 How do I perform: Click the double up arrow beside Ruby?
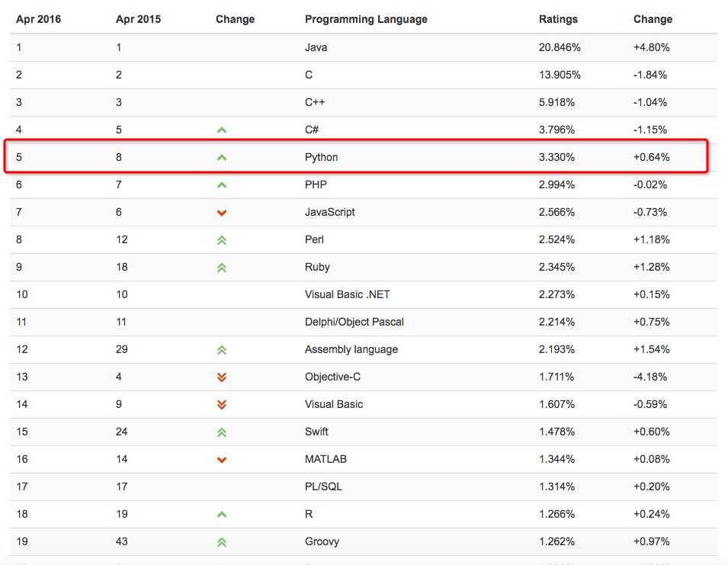pos(222,267)
